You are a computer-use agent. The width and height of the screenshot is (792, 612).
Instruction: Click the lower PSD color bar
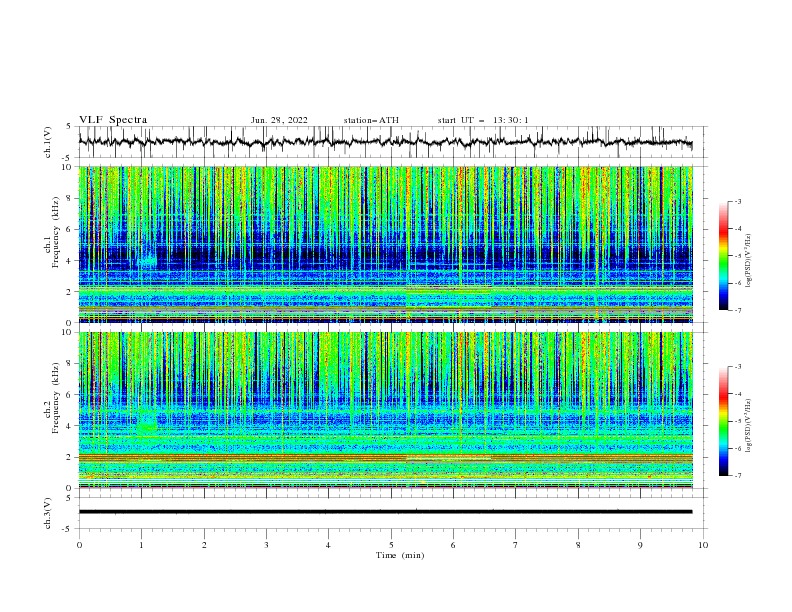pos(723,421)
